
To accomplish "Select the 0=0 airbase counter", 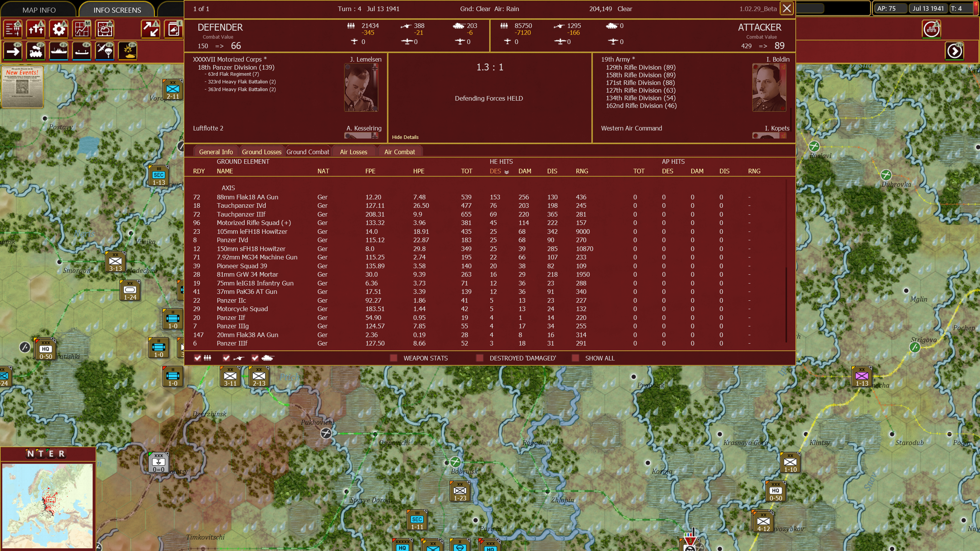I will (x=158, y=463).
